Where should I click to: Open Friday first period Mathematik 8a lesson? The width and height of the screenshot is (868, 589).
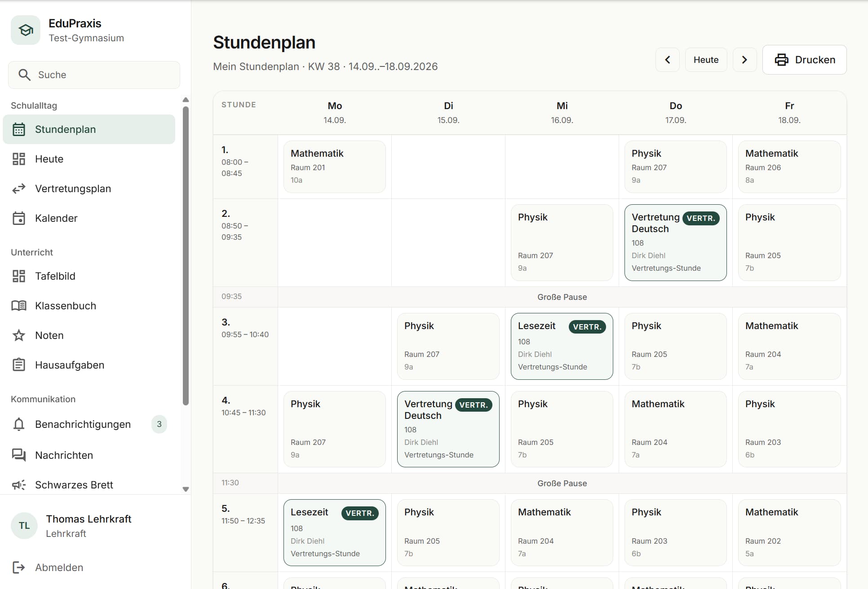point(789,167)
